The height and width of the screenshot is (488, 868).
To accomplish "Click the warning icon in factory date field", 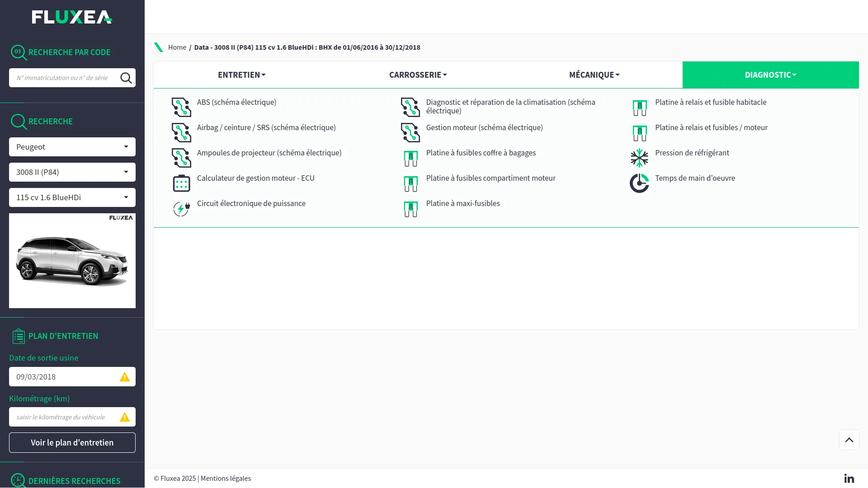I will (x=125, y=377).
